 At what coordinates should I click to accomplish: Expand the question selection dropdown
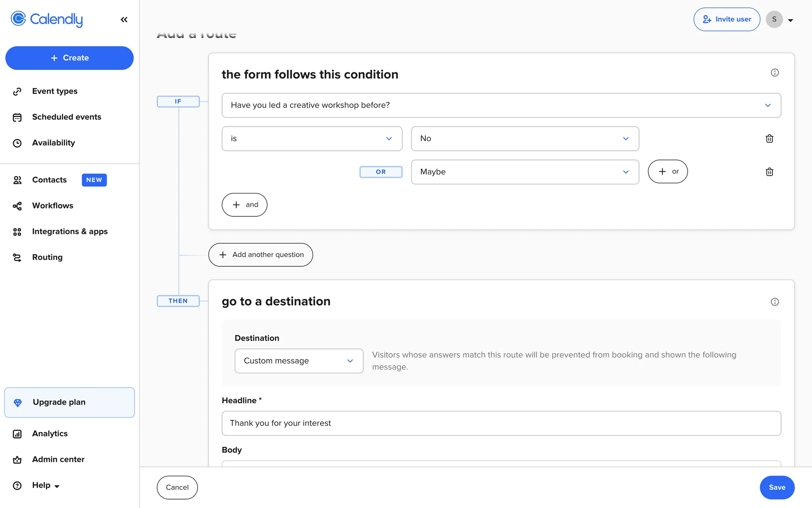(501, 105)
